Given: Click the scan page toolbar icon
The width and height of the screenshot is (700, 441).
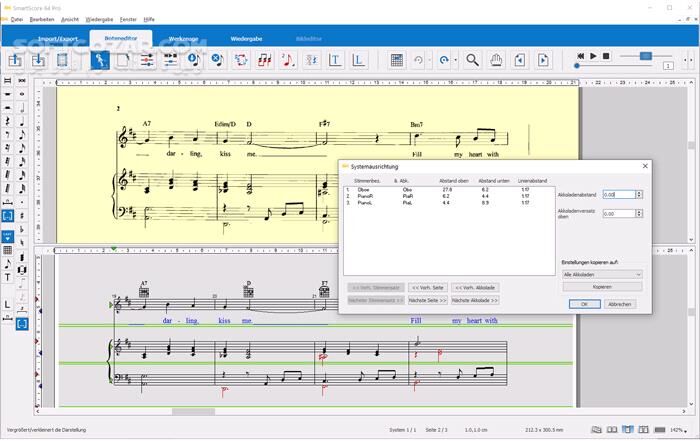Looking at the screenshot, I should 62,60.
